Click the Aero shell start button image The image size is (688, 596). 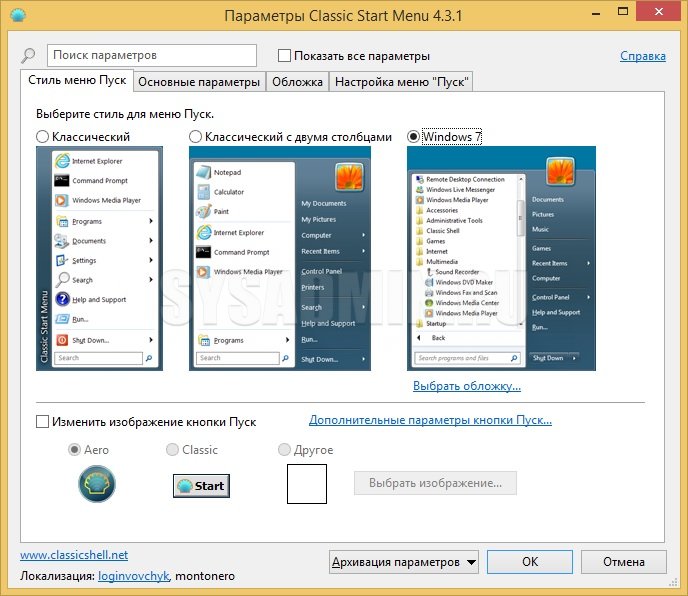tap(97, 485)
